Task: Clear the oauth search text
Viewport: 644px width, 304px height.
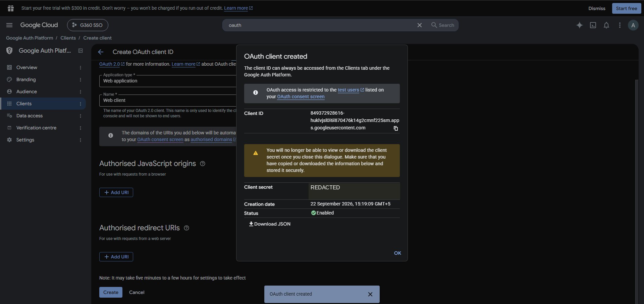Action: (x=419, y=25)
